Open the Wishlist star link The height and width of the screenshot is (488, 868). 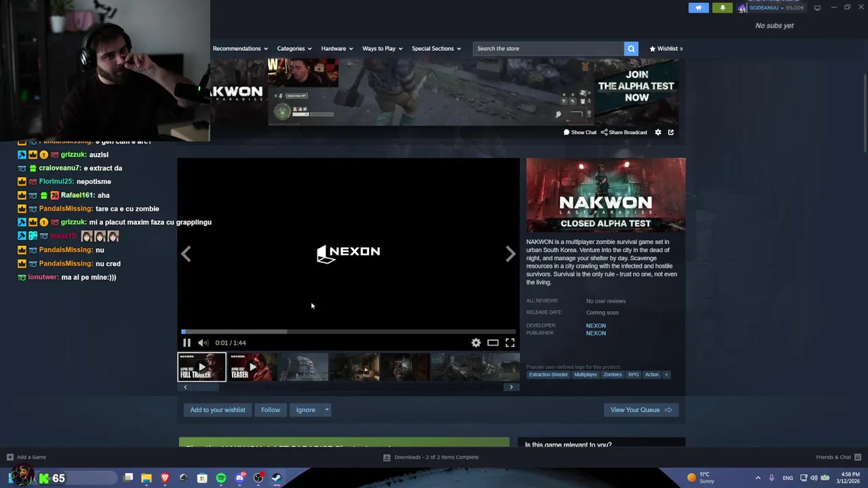pos(666,49)
